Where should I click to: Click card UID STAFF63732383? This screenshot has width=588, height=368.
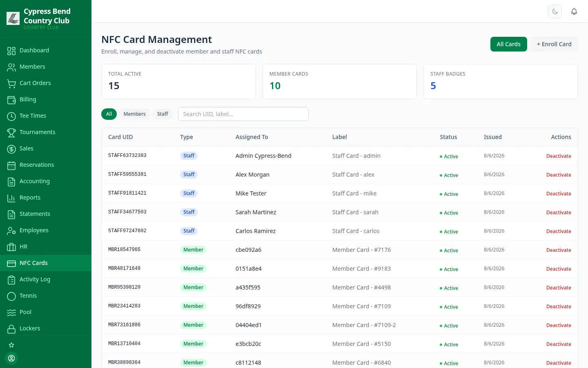pos(127,156)
